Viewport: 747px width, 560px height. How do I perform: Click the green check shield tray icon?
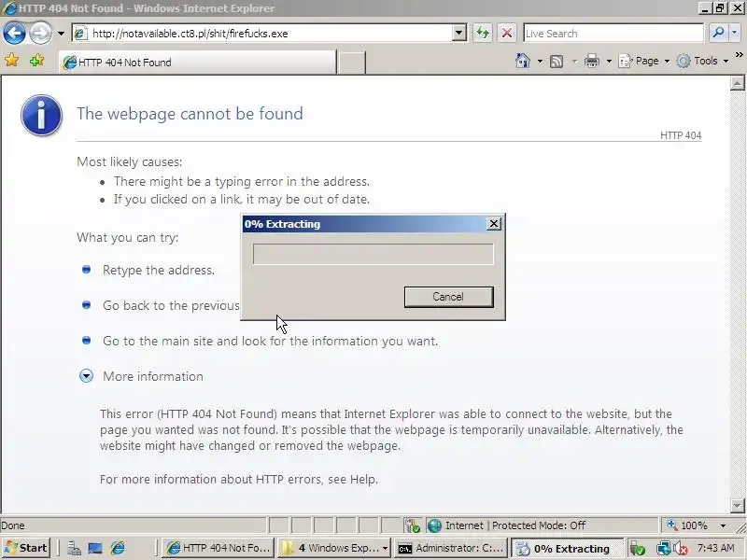(638, 549)
